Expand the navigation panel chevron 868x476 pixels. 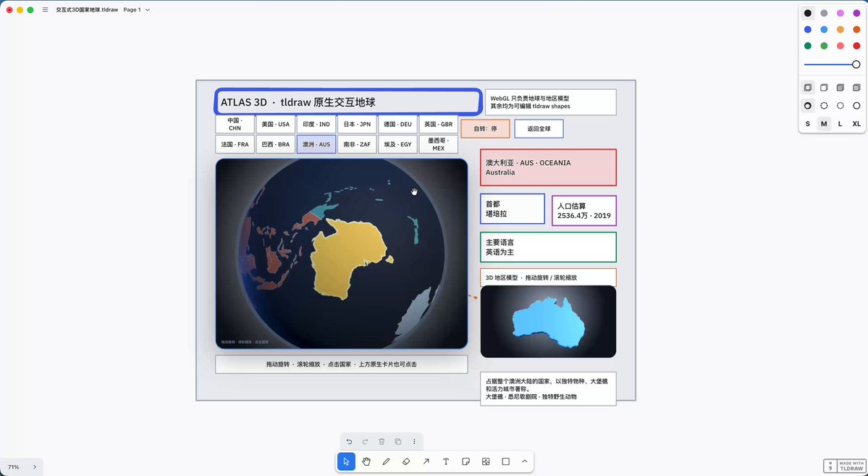[34, 467]
